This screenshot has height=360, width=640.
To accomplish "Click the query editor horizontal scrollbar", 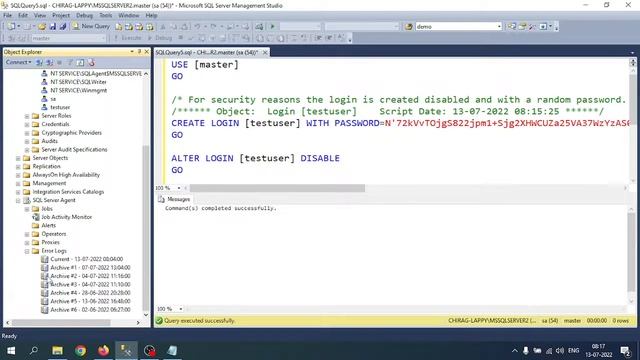I will 277,188.
